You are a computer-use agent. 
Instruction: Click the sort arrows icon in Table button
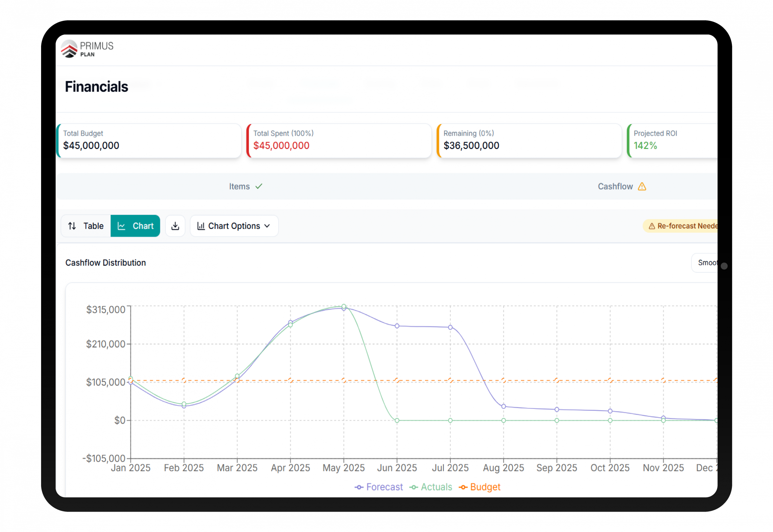[x=72, y=226]
